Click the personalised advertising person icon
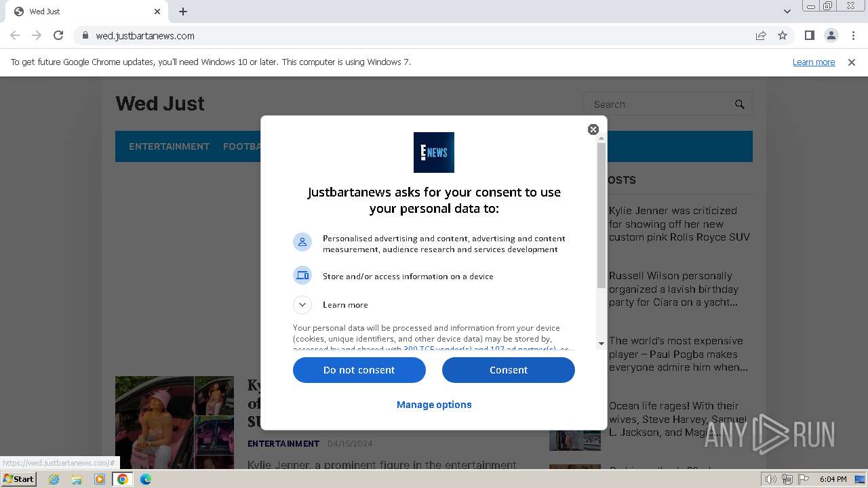Image resolution: width=868 pixels, height=488 pixels. coord(302,242)
